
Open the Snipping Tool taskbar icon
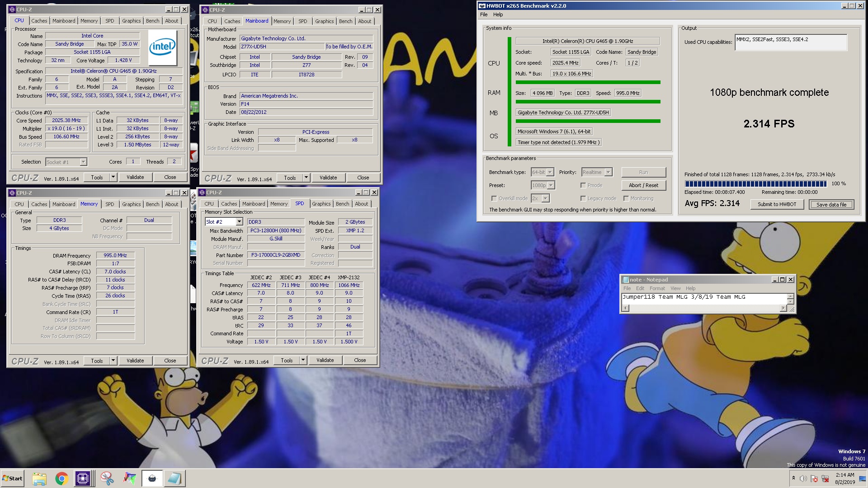107,479
